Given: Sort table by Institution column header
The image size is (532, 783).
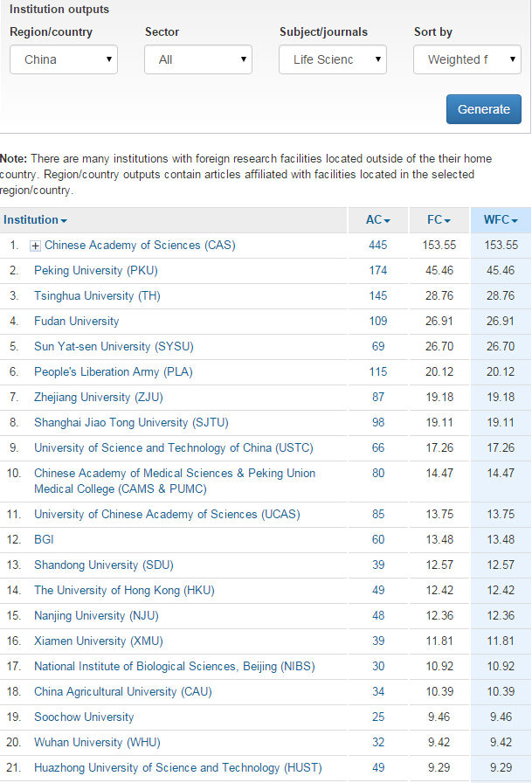Looking at the screenshot, I should tap(35, 220).
